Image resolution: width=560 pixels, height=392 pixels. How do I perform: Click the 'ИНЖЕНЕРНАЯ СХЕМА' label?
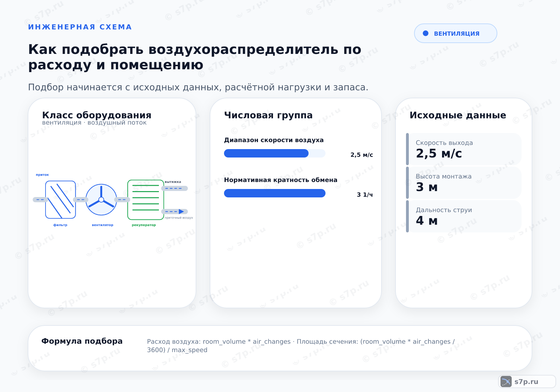(80, 27)
